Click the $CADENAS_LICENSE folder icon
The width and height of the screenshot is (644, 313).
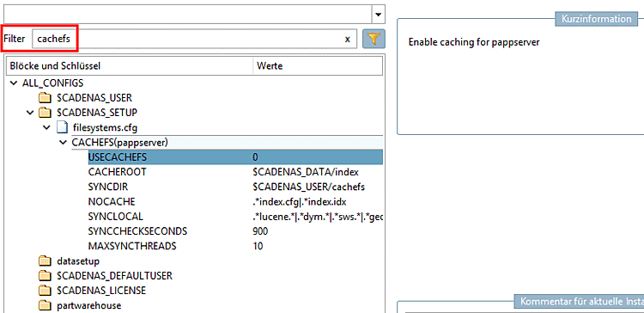(45, 291)
